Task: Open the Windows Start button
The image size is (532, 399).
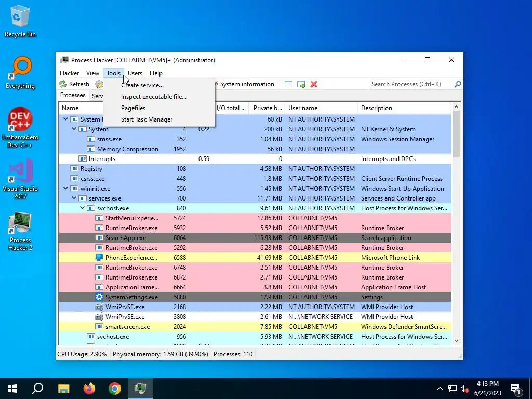Action: pos(12,389)
